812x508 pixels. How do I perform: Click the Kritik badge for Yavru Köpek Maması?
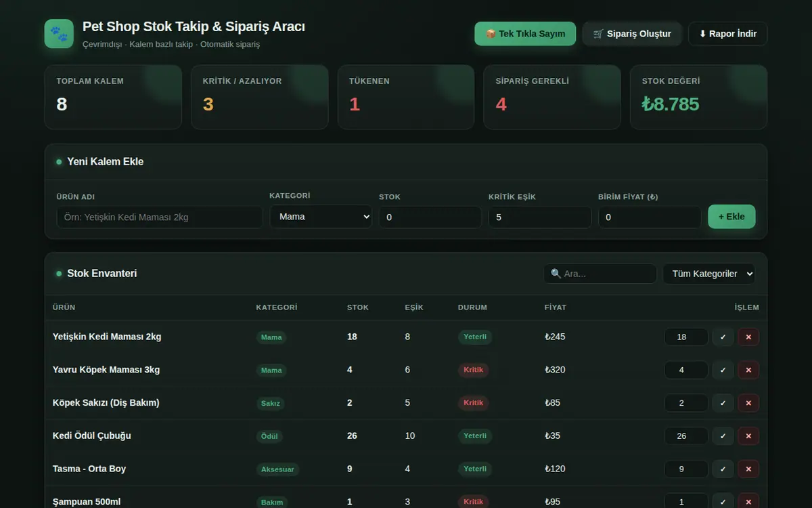(474, 370)
